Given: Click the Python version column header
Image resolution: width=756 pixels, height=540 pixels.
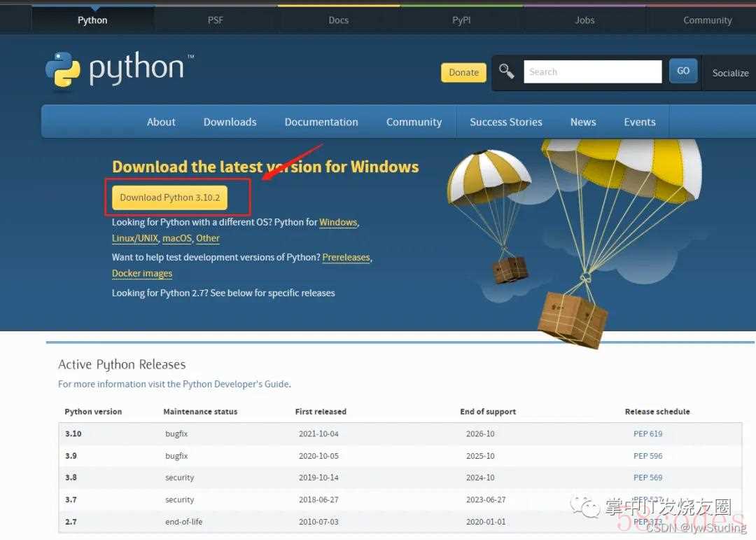Looking at the screenshot, I should 93,412.
